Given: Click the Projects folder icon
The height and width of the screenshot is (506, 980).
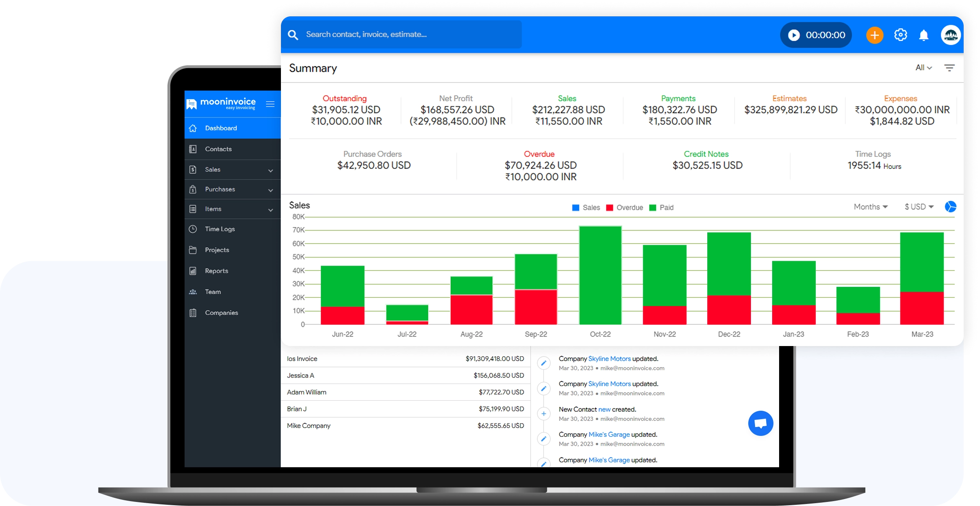Looking at the screenshot, I should coord(193,250).
